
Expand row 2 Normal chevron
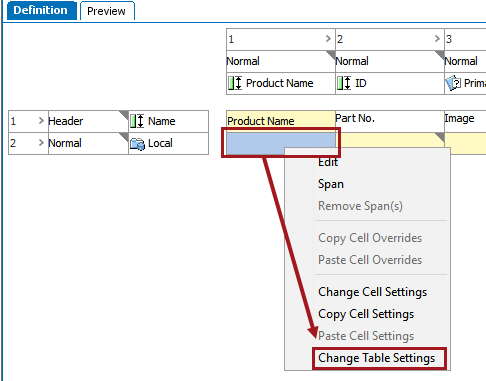(x=41, y=143)
